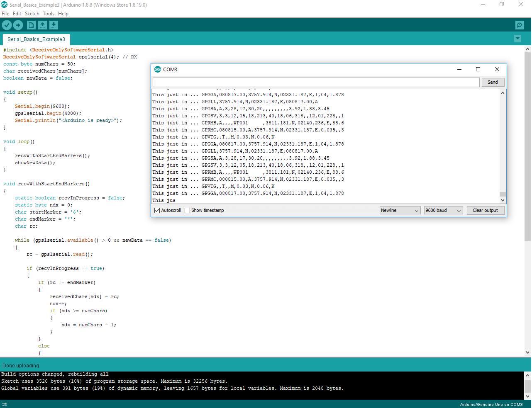The image size is (532, 408).
Task: Open the Serial Monitor from the toolbar
Action: pos(519,25)
